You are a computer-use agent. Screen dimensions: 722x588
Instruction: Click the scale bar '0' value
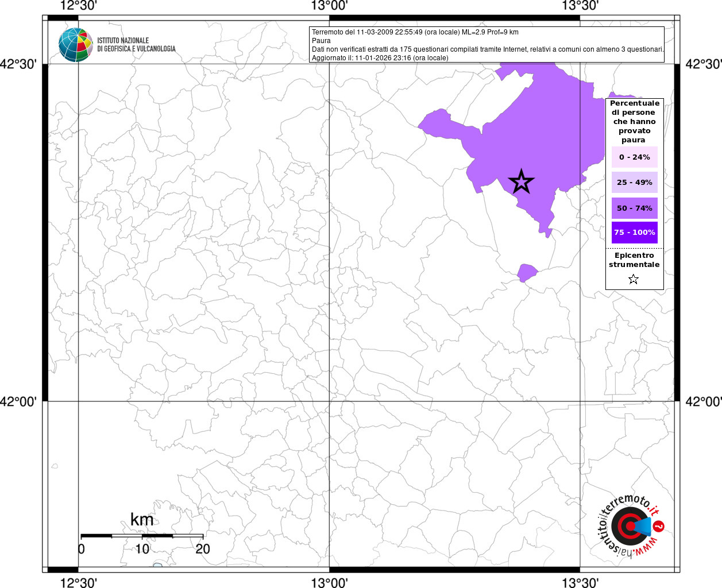click(82, 549)
